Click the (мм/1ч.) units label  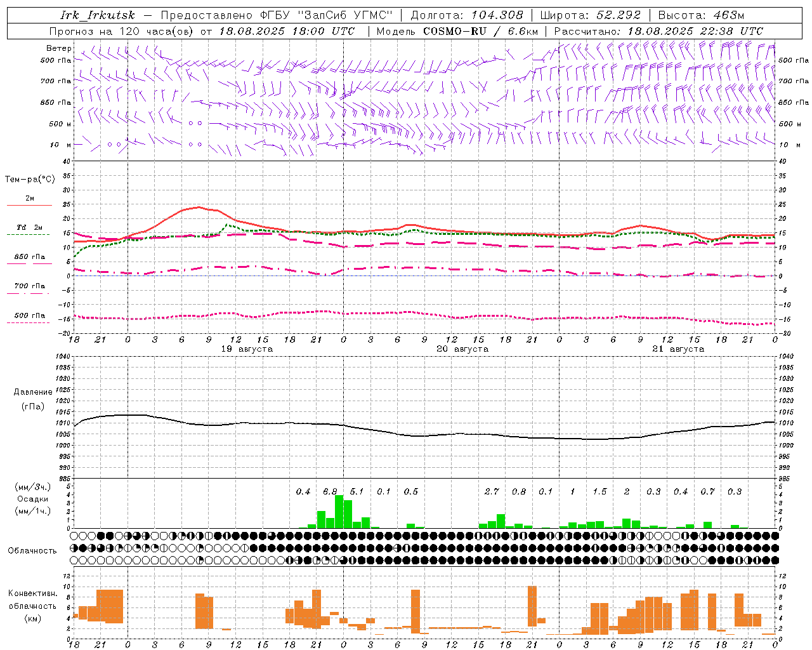(x=32, y=511)
